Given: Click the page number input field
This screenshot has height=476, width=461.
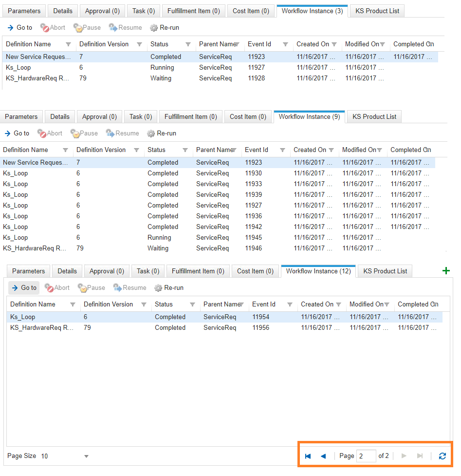Looking at the screenshot, I should coord(366,456).
